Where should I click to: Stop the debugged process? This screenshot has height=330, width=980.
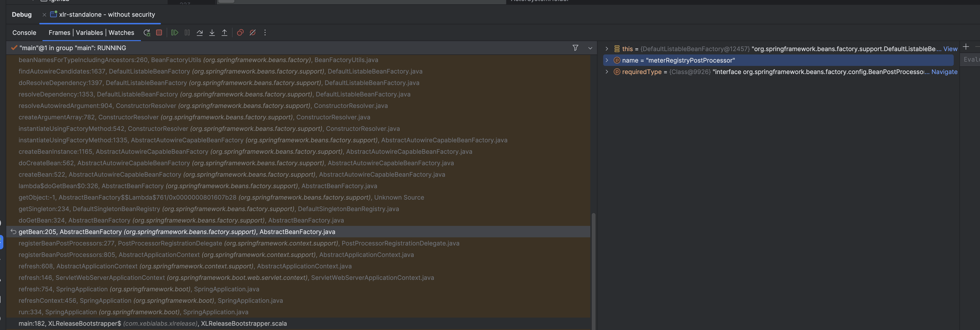(159, 33)
